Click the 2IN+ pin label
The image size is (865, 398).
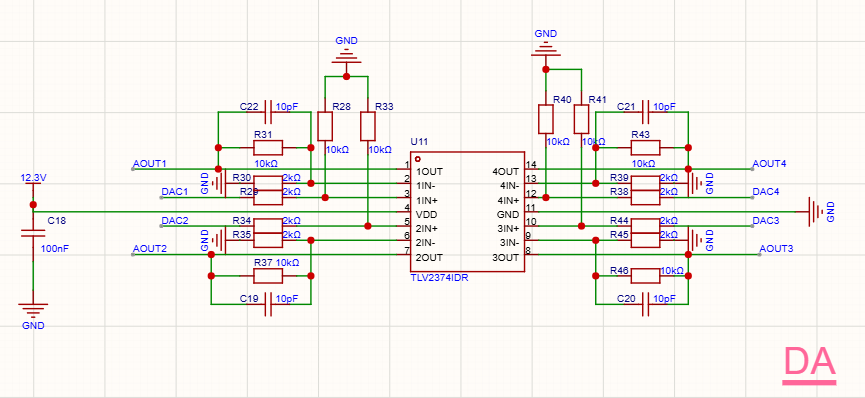tap(427, 229)
